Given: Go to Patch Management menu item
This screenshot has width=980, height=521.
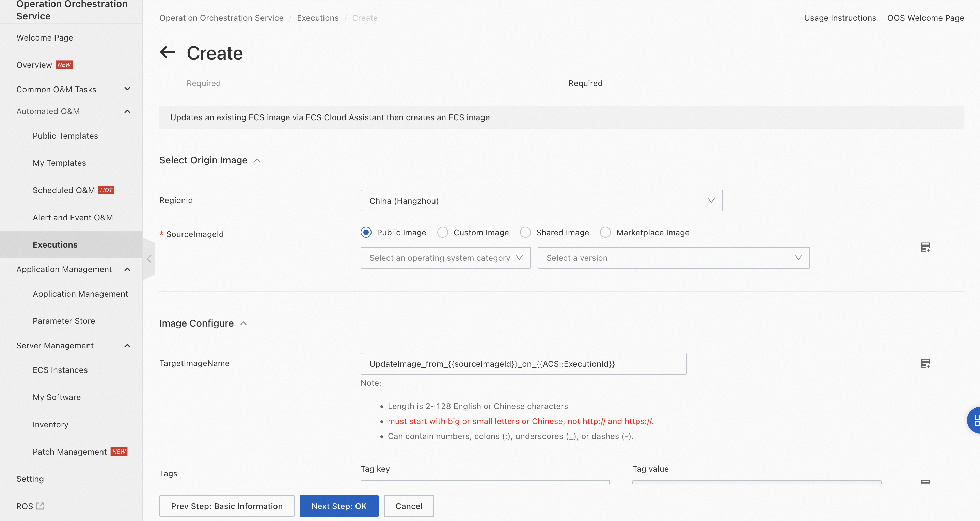Looking at the screenshot, I should coord(69,452).
